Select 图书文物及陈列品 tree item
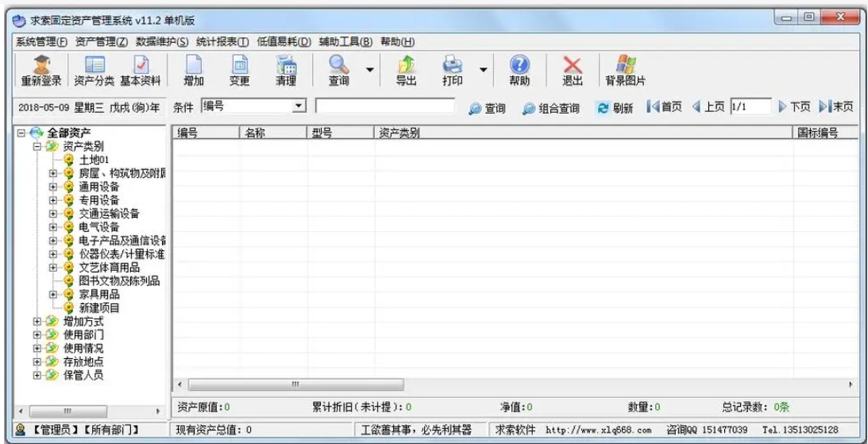 (119, 281)
